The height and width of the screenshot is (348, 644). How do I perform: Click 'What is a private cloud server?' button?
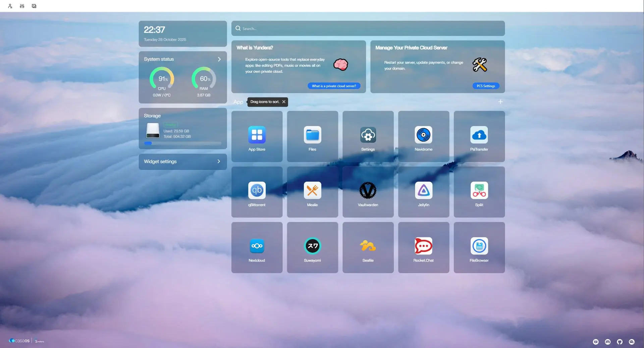[334, 86]
